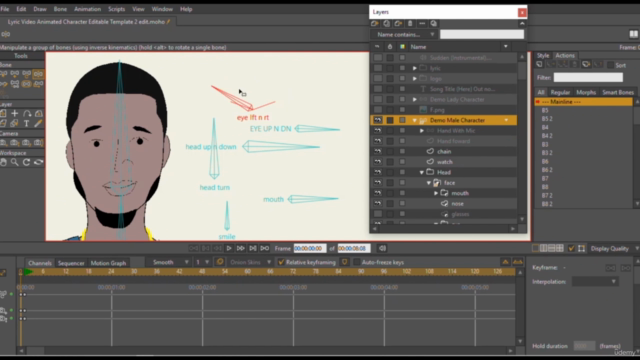Select the B5 action in Actions list
This screenshot has width=640, height=360.
(x=545, y=110)
